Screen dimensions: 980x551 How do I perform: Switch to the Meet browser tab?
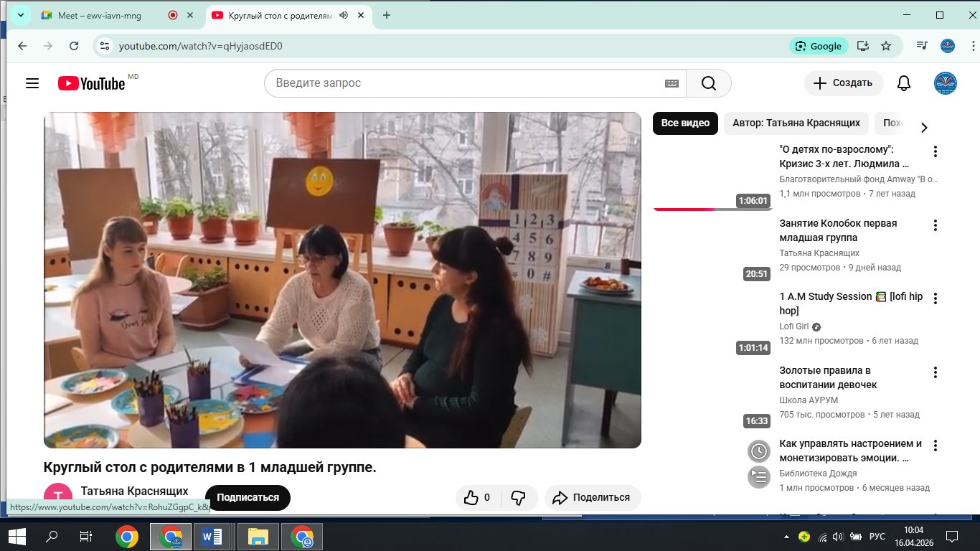point(100,15)
